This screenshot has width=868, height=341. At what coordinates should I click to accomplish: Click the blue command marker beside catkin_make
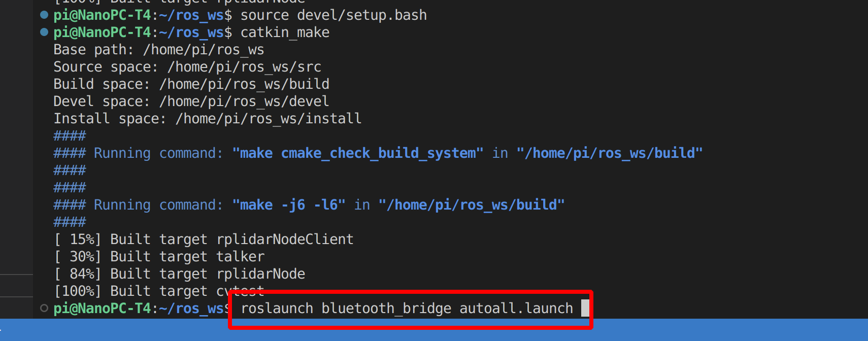coord(44,32)
